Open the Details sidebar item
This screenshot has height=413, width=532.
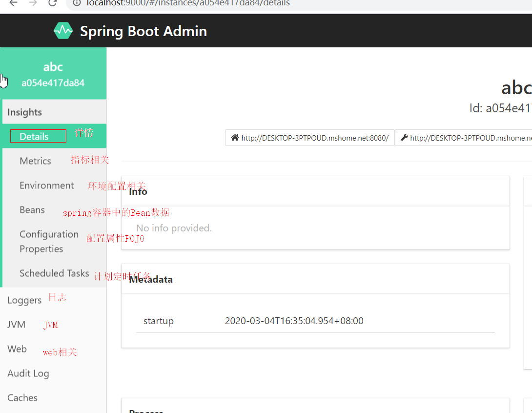click(34, 137)
